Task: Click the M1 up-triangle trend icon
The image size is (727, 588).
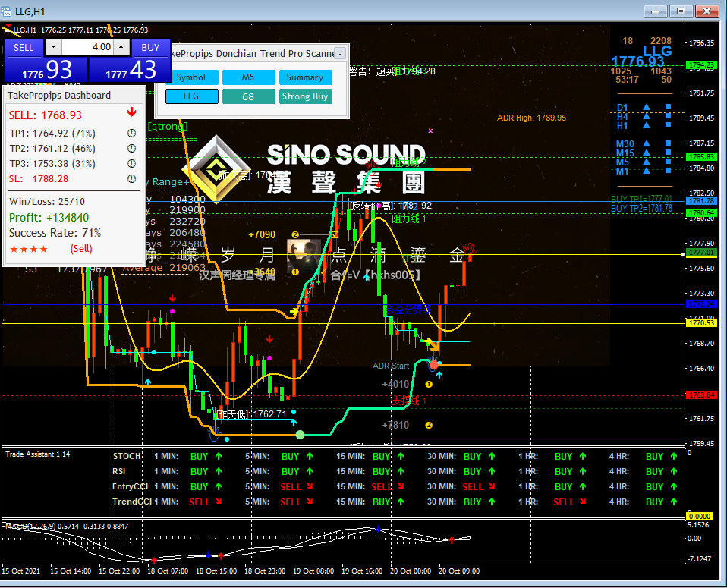Action: pos(647,171)
